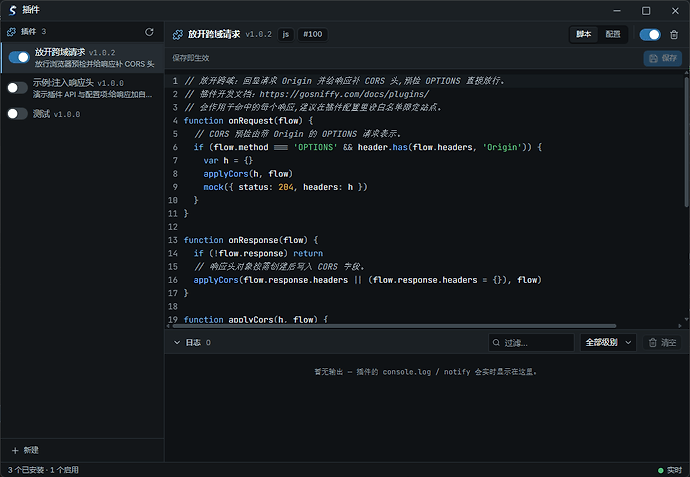690x477 pixels.
Task: Open the 全部级别 log level dropdown
Action: coord(608,342)
